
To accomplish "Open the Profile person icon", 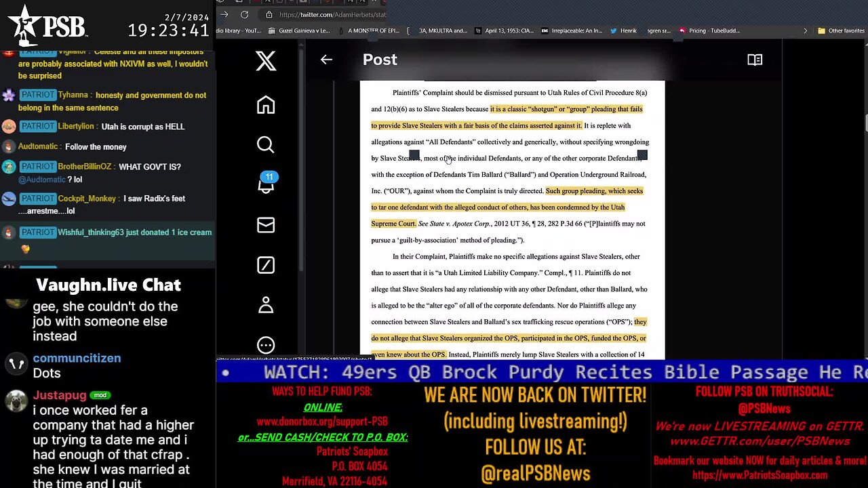I will coord(266,305).
